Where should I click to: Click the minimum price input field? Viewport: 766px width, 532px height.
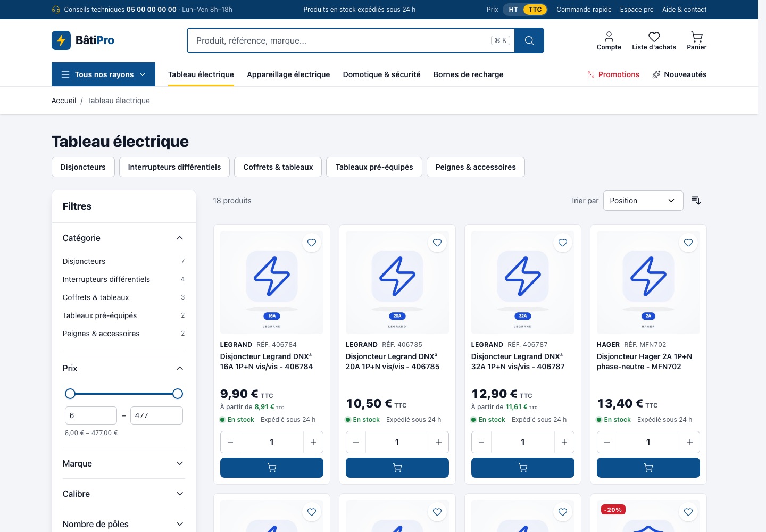pos(91,415)
